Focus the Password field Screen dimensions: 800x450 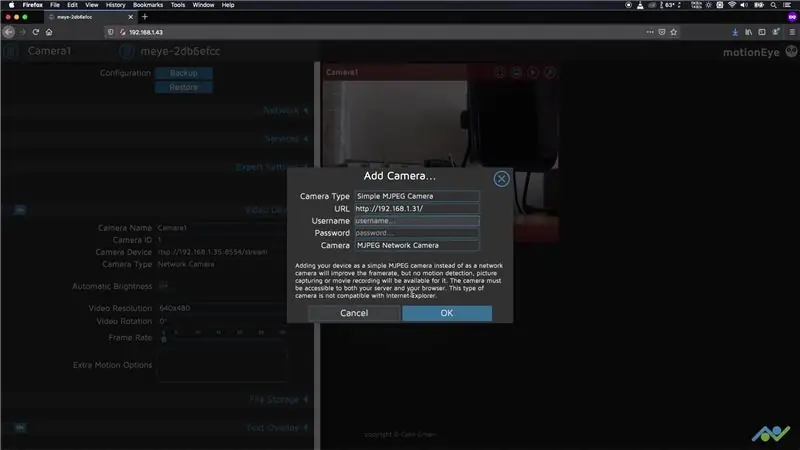(x=417, y=233)
